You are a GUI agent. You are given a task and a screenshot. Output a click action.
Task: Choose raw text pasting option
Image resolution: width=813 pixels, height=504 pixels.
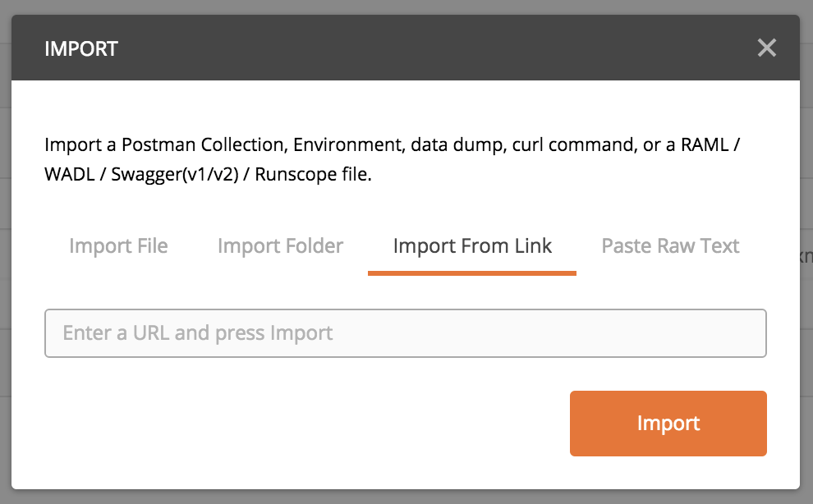click(670, 246)
